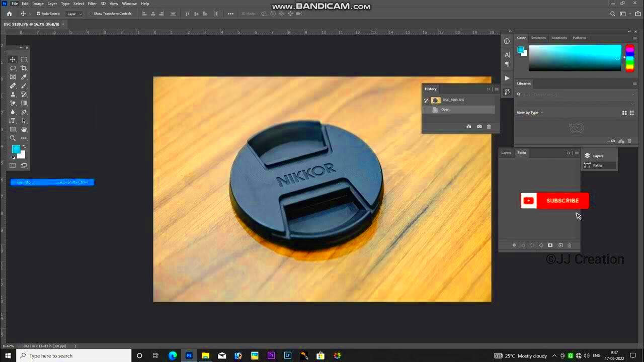Switch Libraries to grid view

(625, 113)
